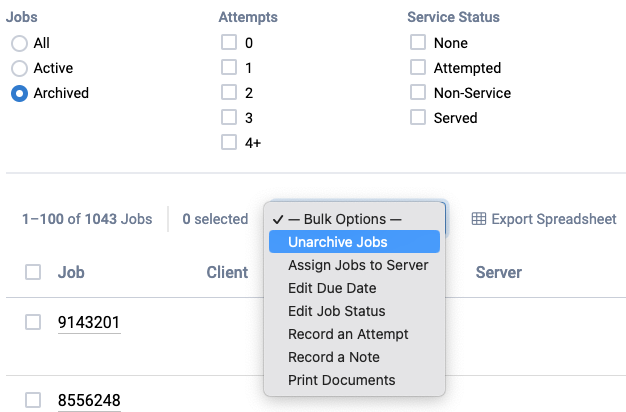
Task: Open job 8556248 link
Action: [89, 400]
